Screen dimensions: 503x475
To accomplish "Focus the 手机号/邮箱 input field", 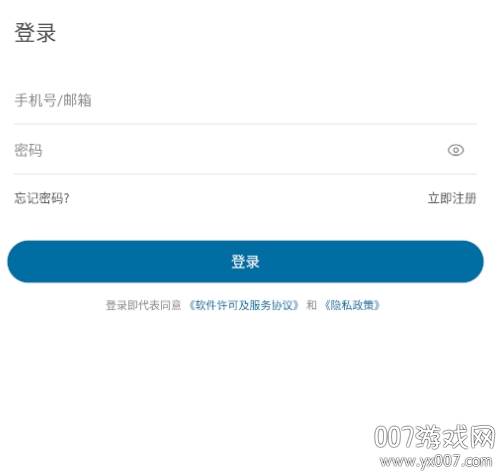I will 245,100.
